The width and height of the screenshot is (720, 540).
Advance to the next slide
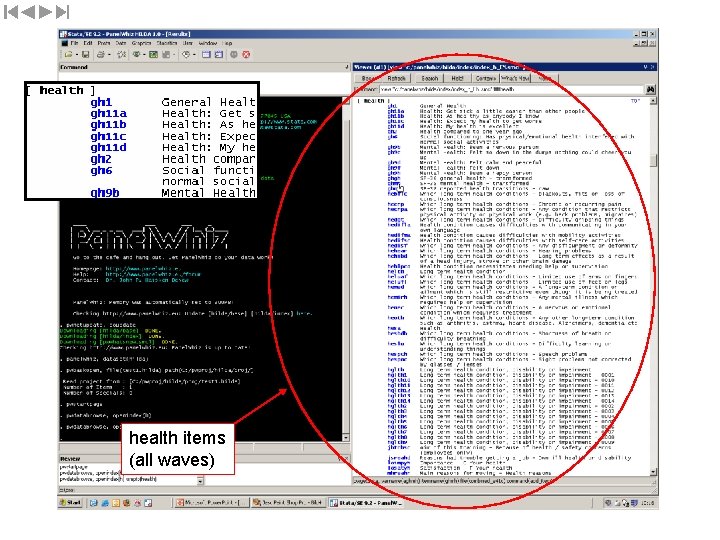(45, 12)
